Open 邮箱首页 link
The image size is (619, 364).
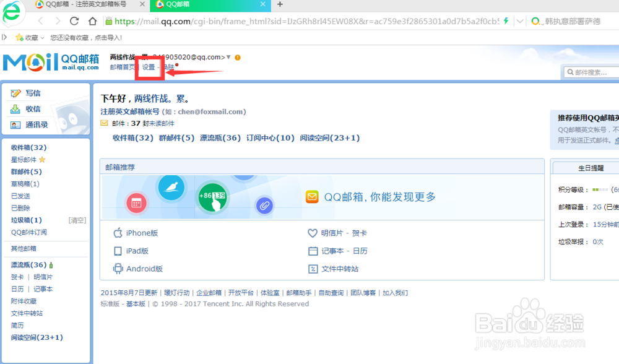[123, 67]
